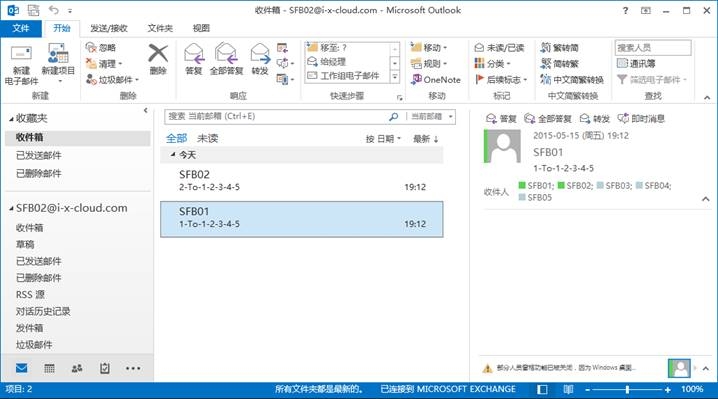
Task: Click Send/Receive icon in quick access toolbar
Action: pyautogui.click(x=33, y=10)
